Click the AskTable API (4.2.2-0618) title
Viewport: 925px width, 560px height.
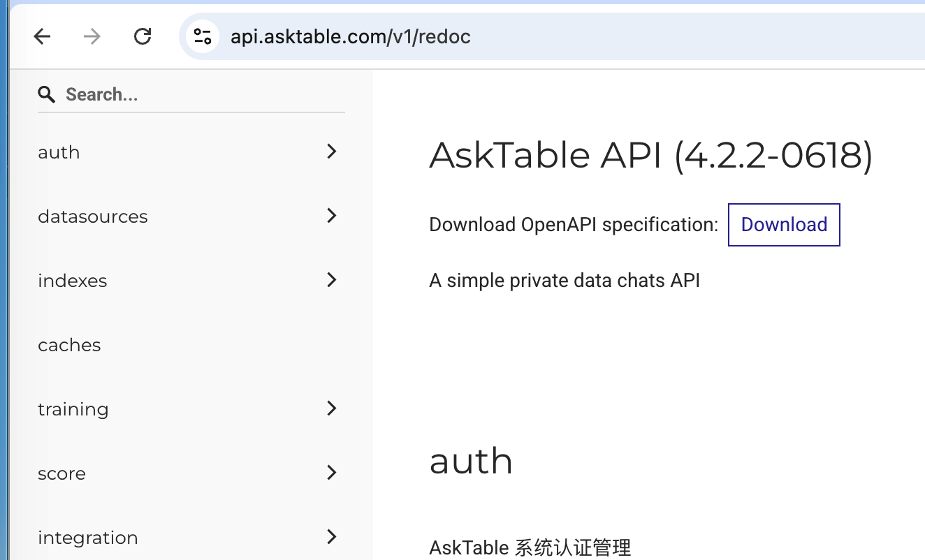coord(651,155)
